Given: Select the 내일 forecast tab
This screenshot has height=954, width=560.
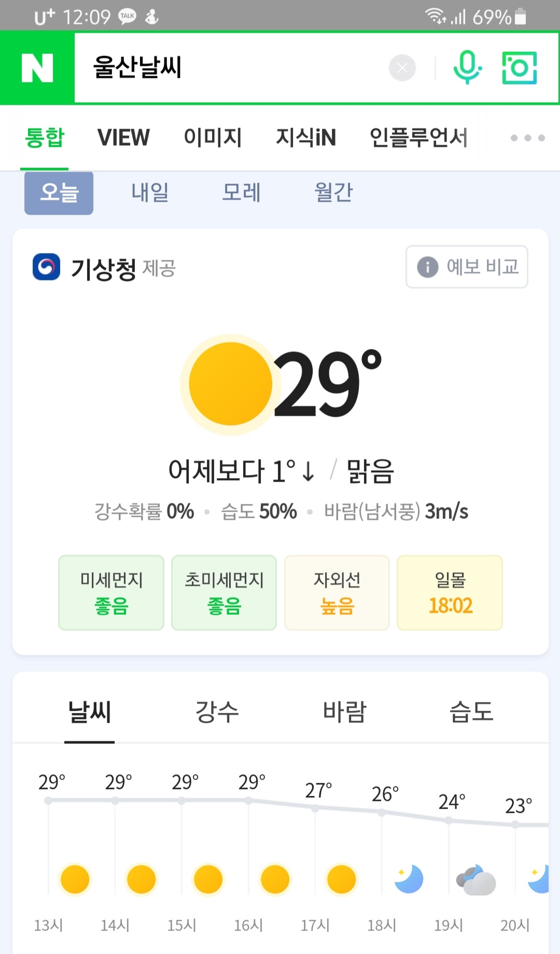Looking at the screenshot, I should (150, 193).
